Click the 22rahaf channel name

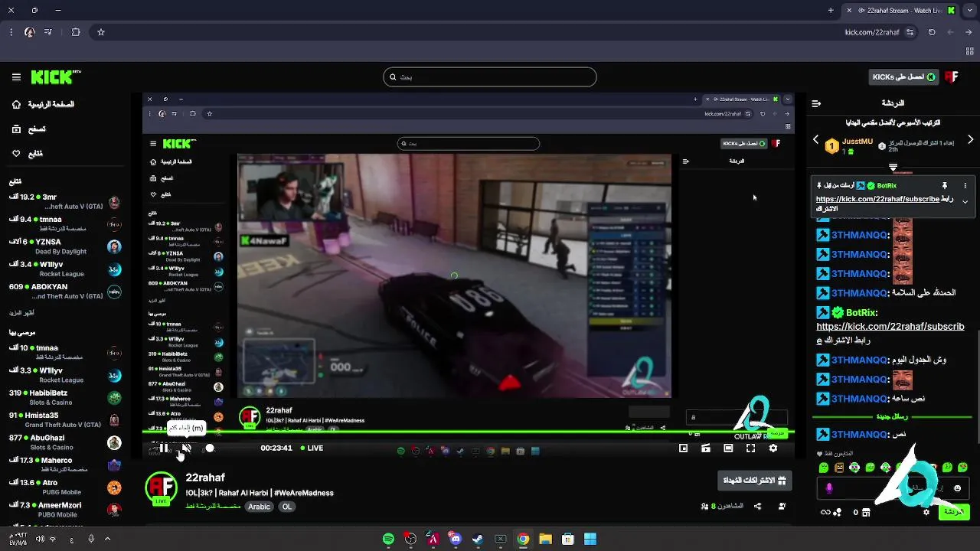coord(205,478)
